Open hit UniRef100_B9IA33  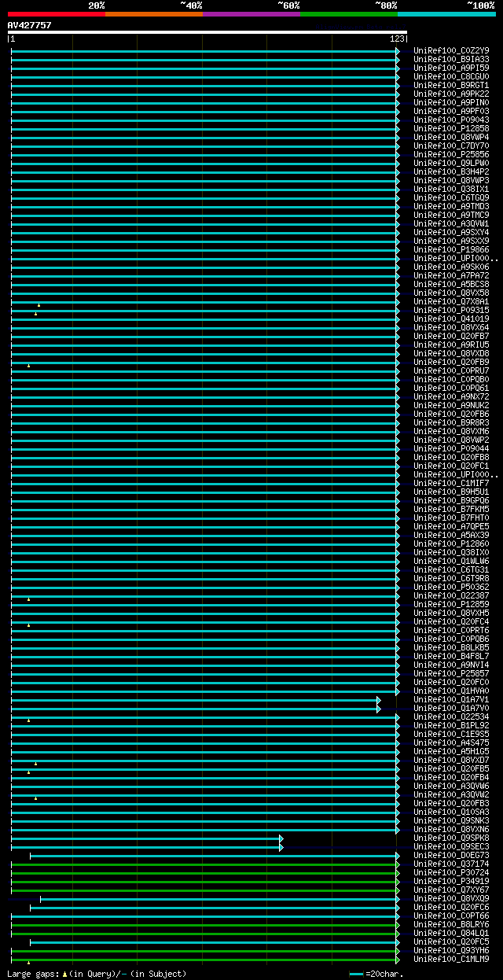(451, 59)
